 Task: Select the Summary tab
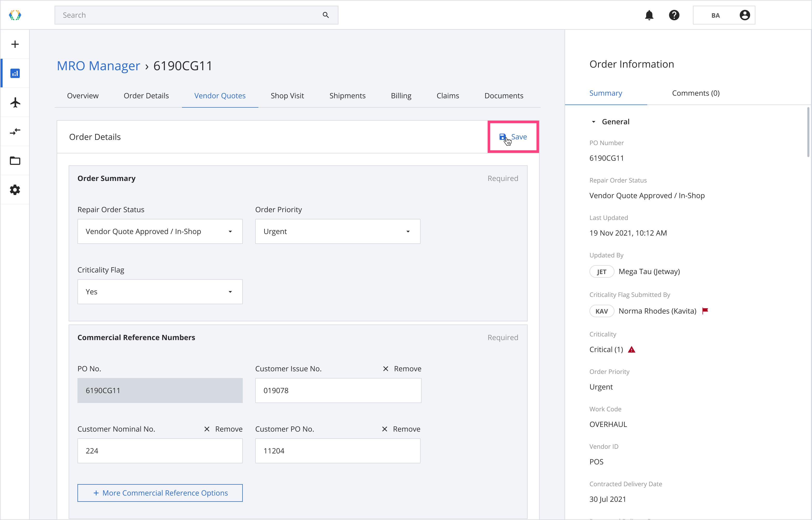coord(605,93)
